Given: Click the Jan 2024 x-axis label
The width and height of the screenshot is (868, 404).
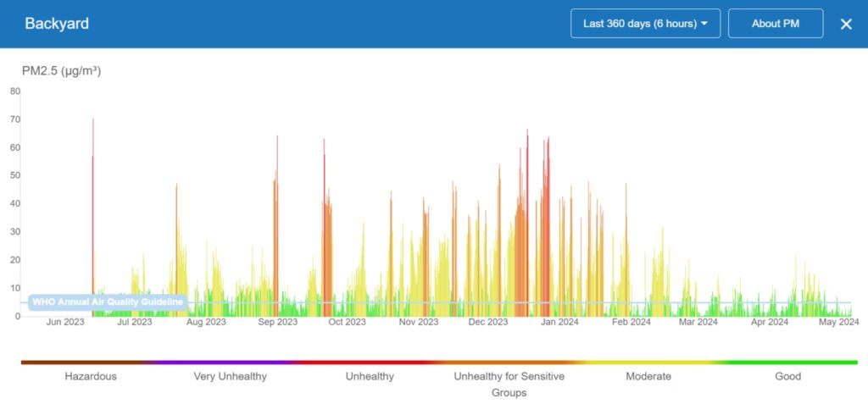Looking at the screenshot, I should (x=559, y=322).
